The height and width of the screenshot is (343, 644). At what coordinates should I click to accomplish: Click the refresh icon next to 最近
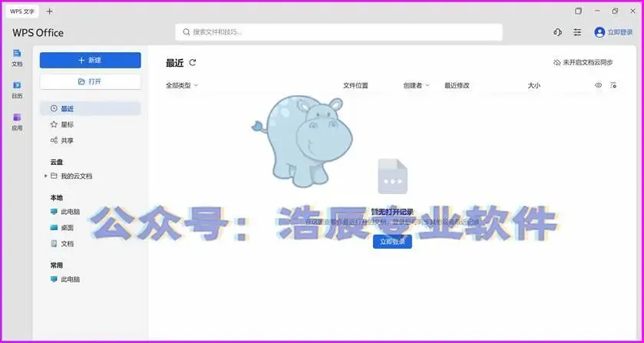[x=193, y=63]
